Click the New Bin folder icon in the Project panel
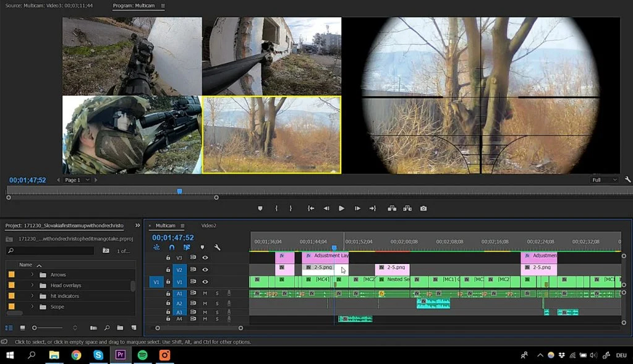The image size is (633, 364). pos(120,328)
